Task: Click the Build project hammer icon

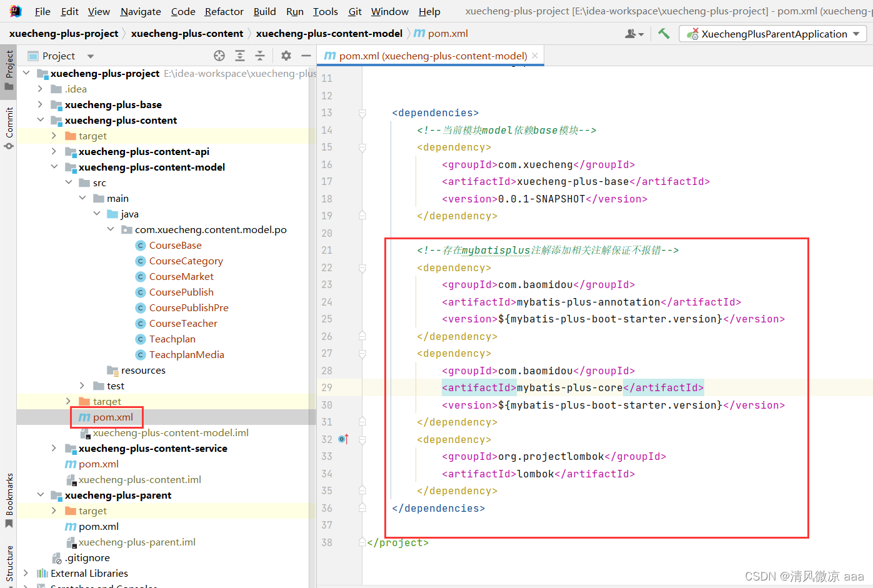Action: click(x=664, y=34)
